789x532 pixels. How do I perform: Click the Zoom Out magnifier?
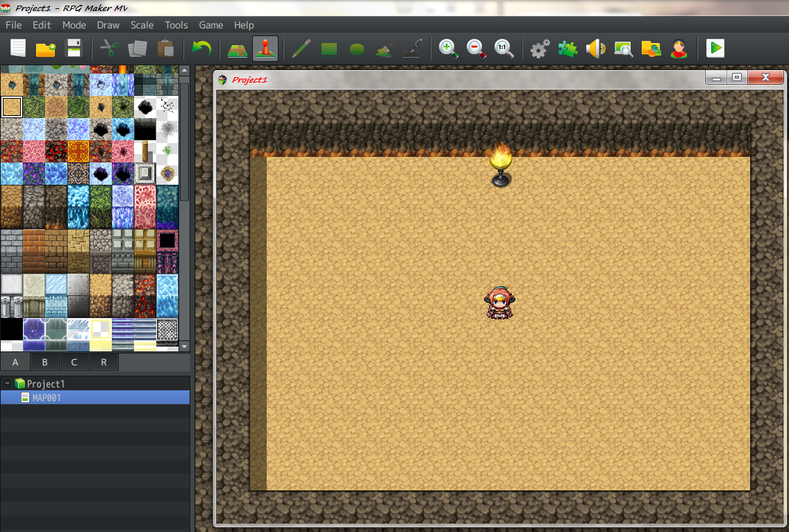coord(476,49)
